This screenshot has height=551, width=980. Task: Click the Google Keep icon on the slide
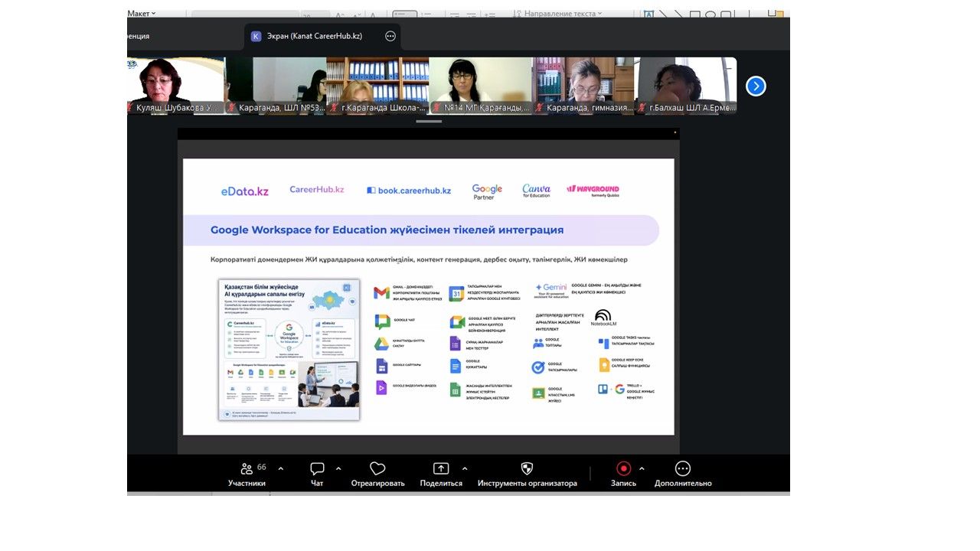click(x=604, y=365)
